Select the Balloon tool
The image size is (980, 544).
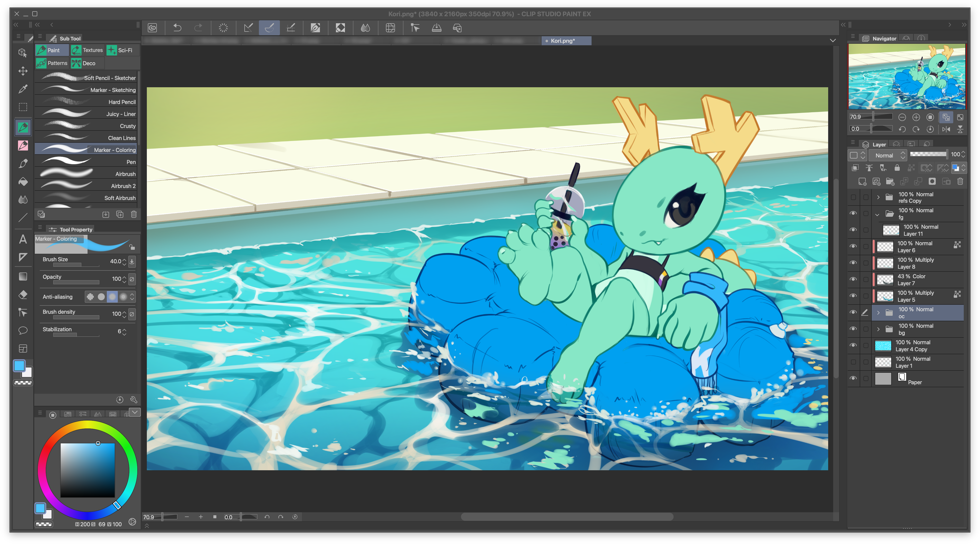point(23,330)
